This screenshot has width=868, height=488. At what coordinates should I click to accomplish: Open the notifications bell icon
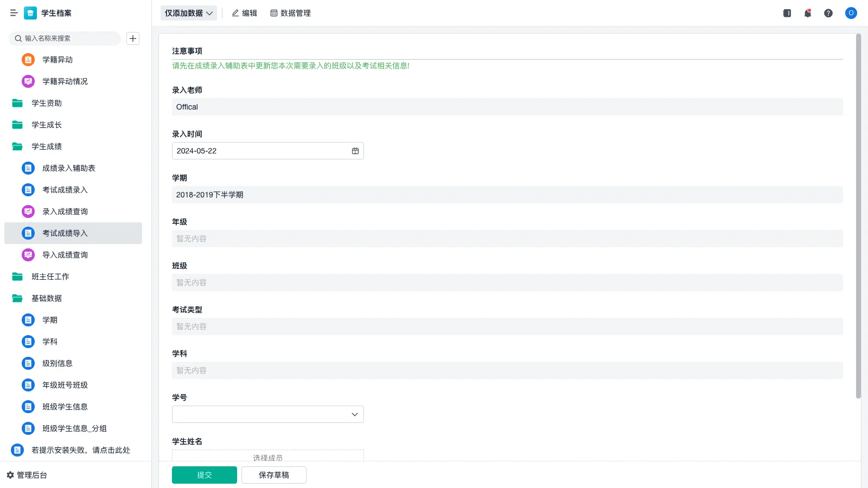[x=808, y=13]
